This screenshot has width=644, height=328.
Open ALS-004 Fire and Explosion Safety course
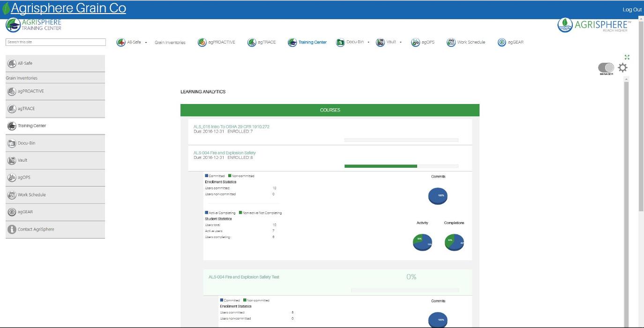point(225,153)
